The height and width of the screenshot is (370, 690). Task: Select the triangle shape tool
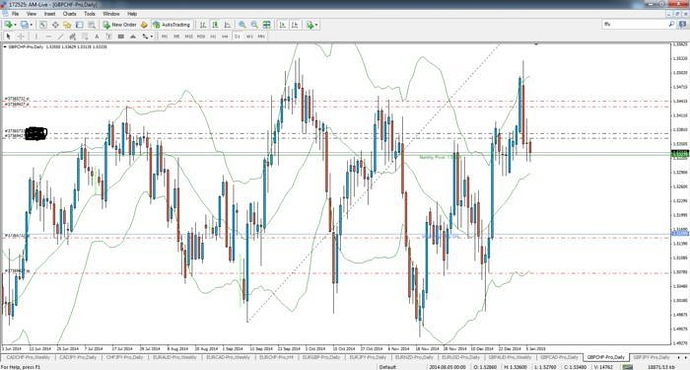tap(132, 37)
